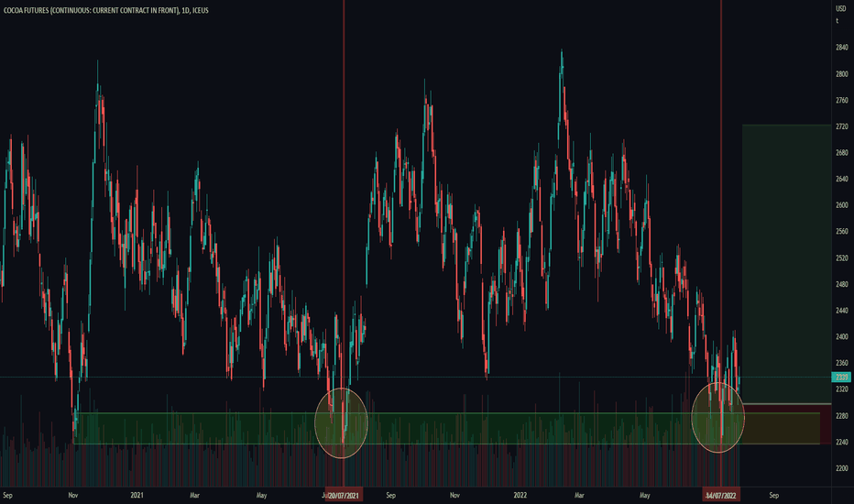The width and height of the screenshot is (854, 504).
Task: Select the 14/07/2022 date marker label
Action: point(720,495)
